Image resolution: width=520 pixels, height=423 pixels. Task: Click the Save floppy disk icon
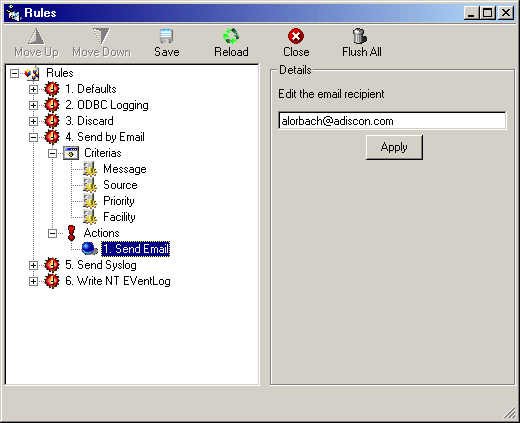(166, 36)
